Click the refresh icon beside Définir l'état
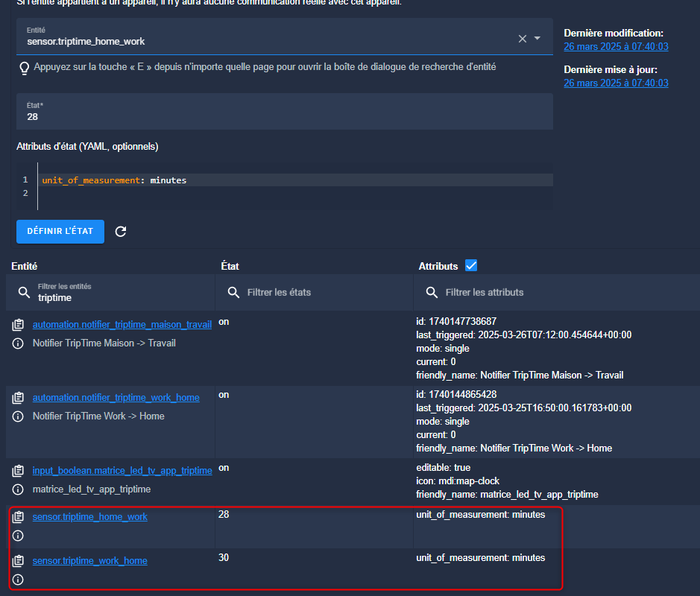Screen dimensions: 700x596 121,232
